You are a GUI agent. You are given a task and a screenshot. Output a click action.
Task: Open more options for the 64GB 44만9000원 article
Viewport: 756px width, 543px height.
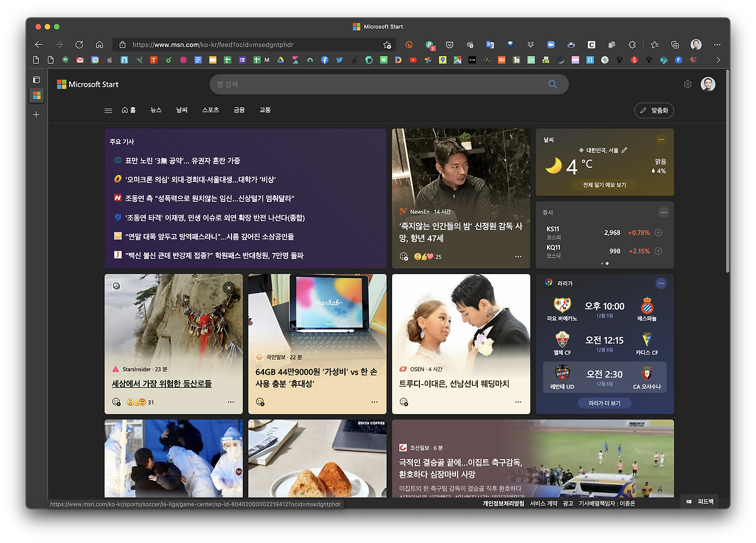(x=374, y=402)
